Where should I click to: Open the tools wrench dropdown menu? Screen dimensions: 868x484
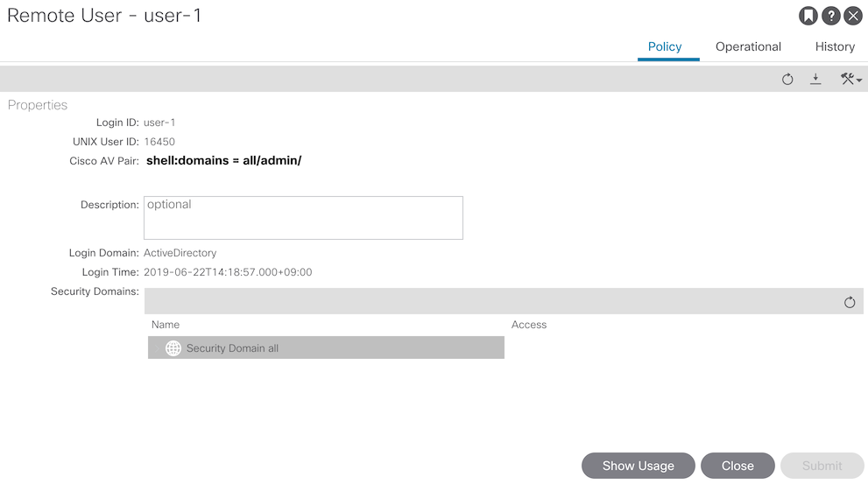pyautogui.click(x=850, y=79)
